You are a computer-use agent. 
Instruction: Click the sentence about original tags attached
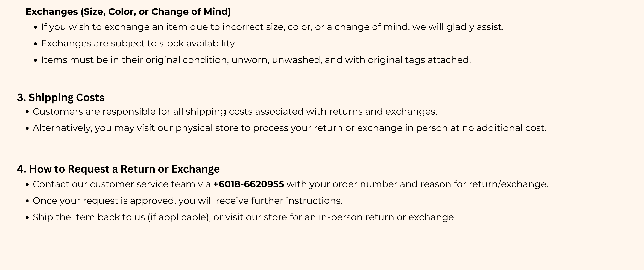point(256,60)
